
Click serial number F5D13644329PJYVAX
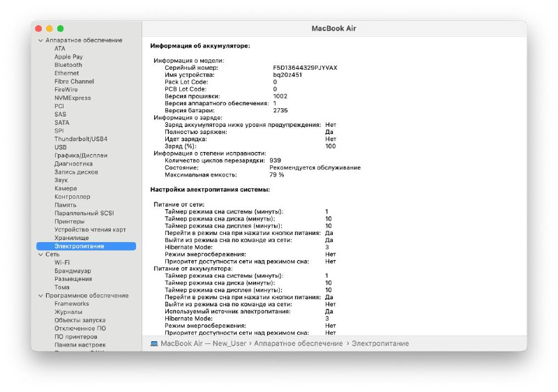click(x=305, y=68)
